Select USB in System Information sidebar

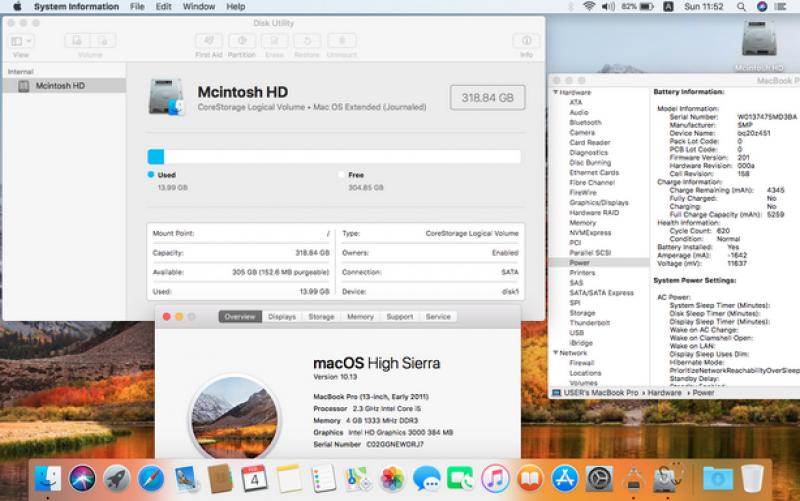(577, 333)
